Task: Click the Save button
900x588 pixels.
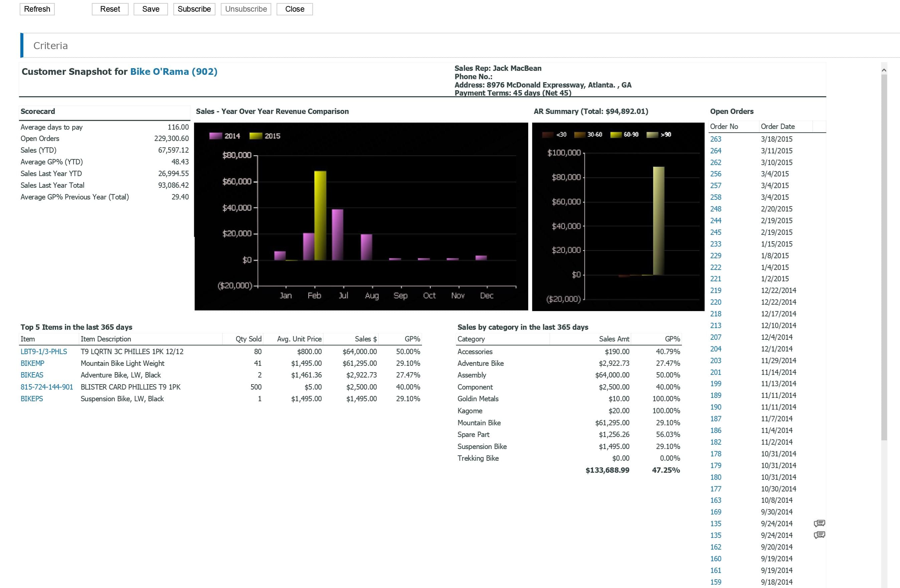Action: pyautogui.click(x=151, y=9)
